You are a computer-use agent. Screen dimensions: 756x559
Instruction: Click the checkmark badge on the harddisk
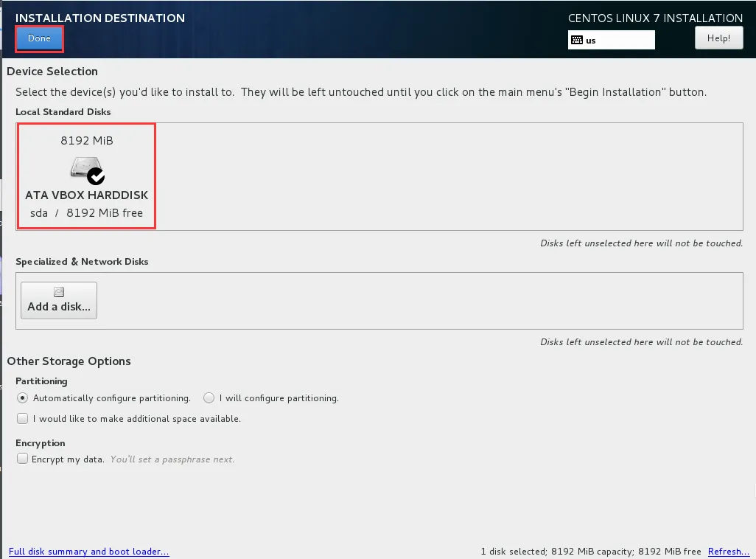96,177
